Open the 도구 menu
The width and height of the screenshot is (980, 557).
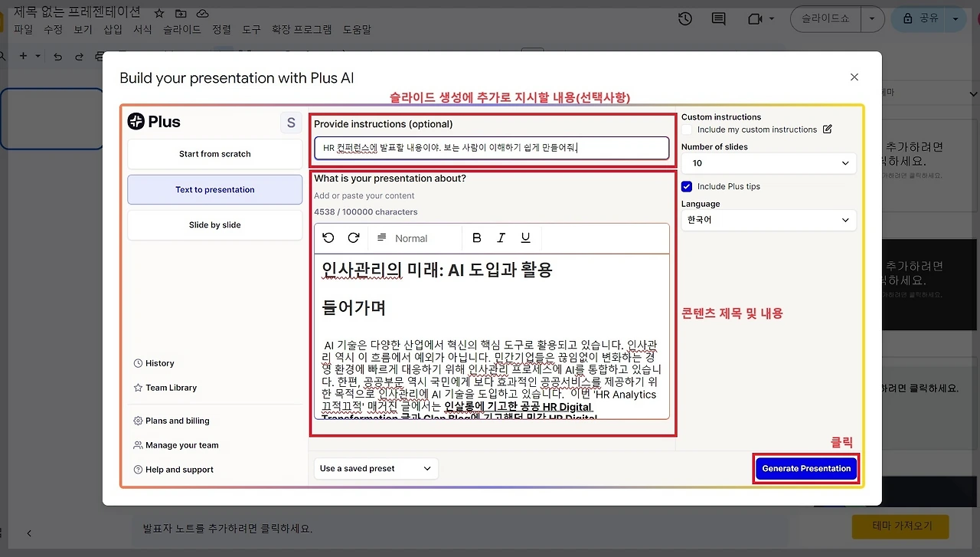pyautogui.click(x=251, y=30)
